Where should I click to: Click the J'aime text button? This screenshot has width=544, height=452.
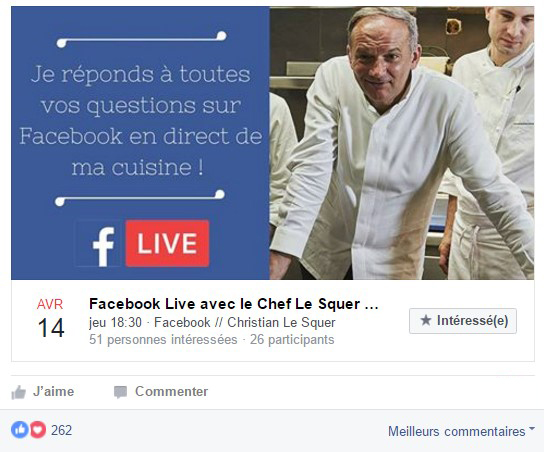(x=53, y=391)
